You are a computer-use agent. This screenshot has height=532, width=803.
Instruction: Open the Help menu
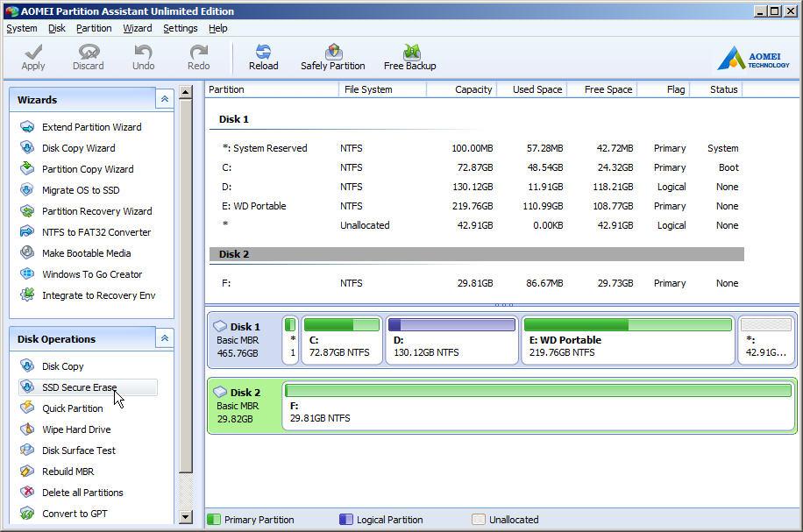[217, 28]
